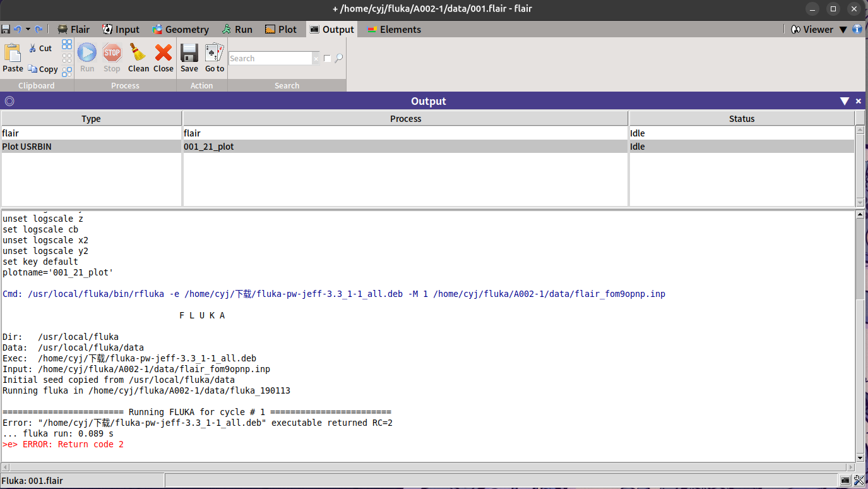Click process list scrollbar down arrow
This screenshot has height=489, width=868.
[x=860, y=202]
